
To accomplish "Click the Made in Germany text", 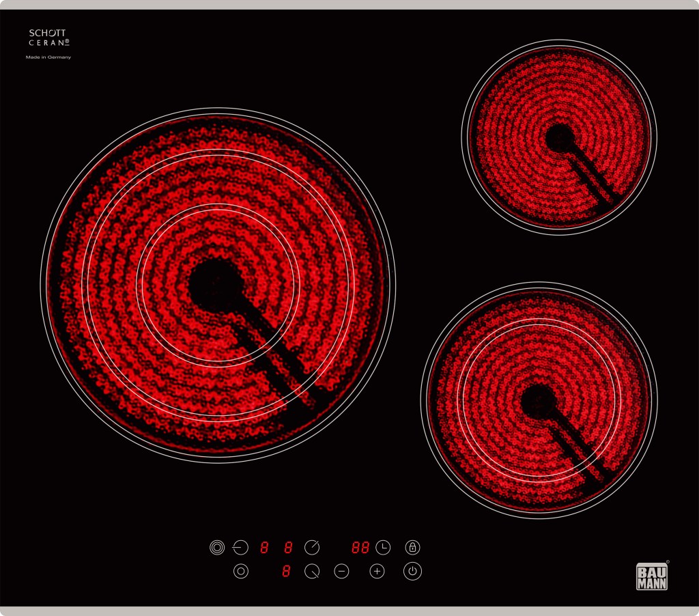I will point(48,57).
